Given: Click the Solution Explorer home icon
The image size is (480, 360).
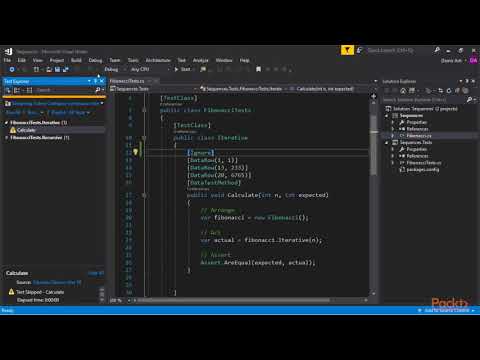Looking at the screenshot, I should [403, 90].
